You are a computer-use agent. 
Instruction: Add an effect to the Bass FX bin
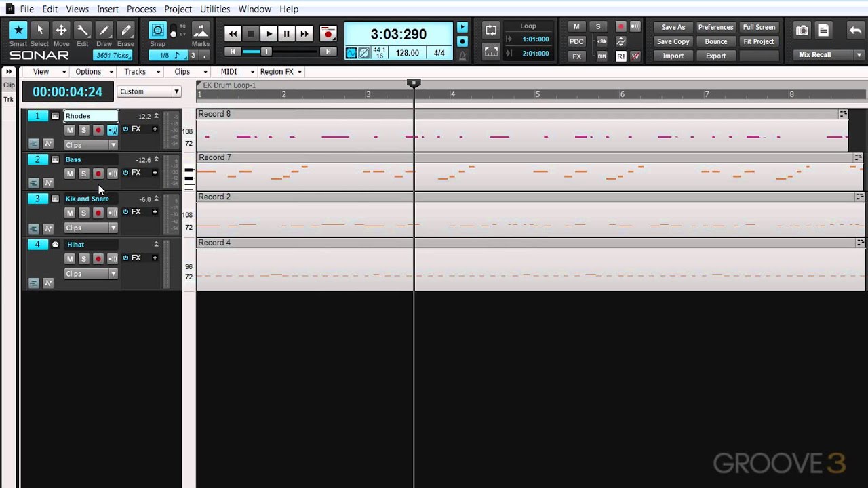click(x=155, y=173)
